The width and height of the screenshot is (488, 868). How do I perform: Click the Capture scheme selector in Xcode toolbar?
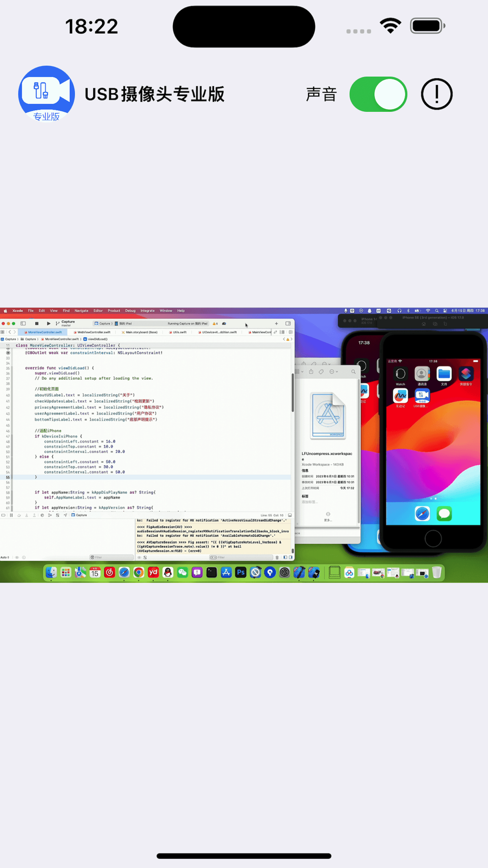tap(103, 323)
